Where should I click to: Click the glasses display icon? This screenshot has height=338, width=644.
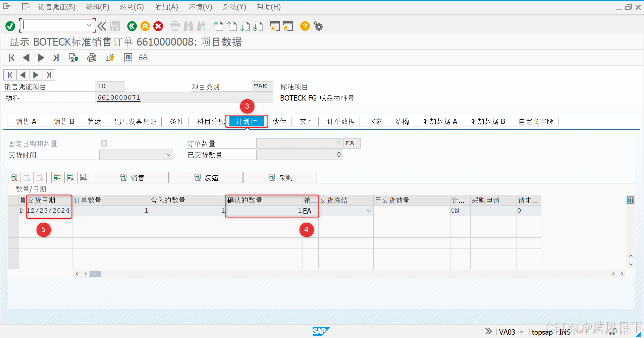(143, 58)
